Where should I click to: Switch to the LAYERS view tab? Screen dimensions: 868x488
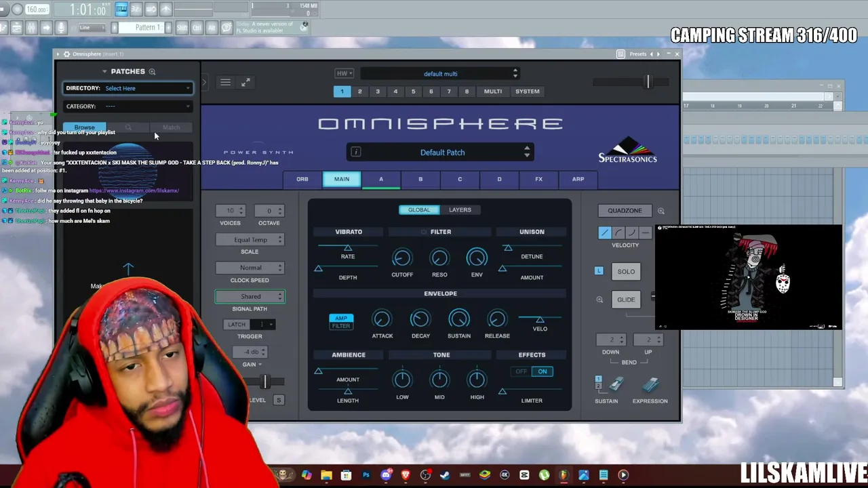tap(460, 210)
